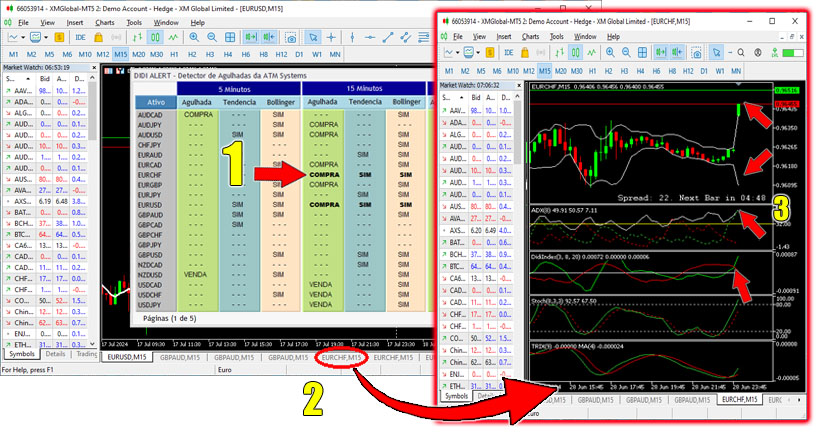Tile windows grid icon in EURCHF window
Viewport: 820px width, 435px height.
642,52
